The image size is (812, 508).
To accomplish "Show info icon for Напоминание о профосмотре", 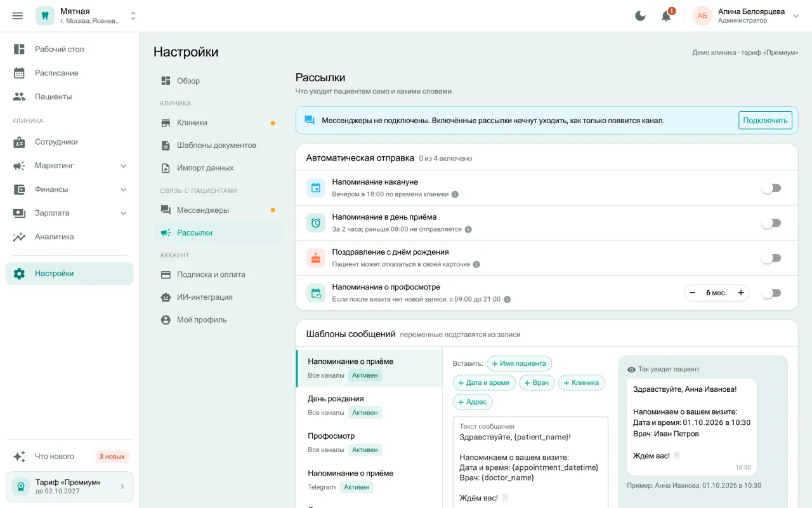I will pos(507,299).
